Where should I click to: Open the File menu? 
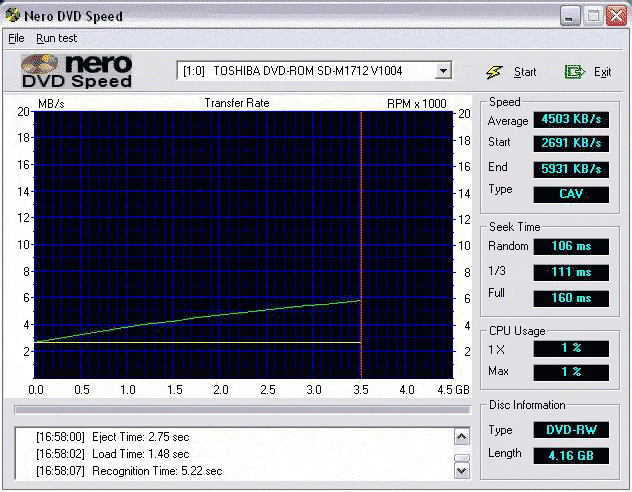[16, 38]
